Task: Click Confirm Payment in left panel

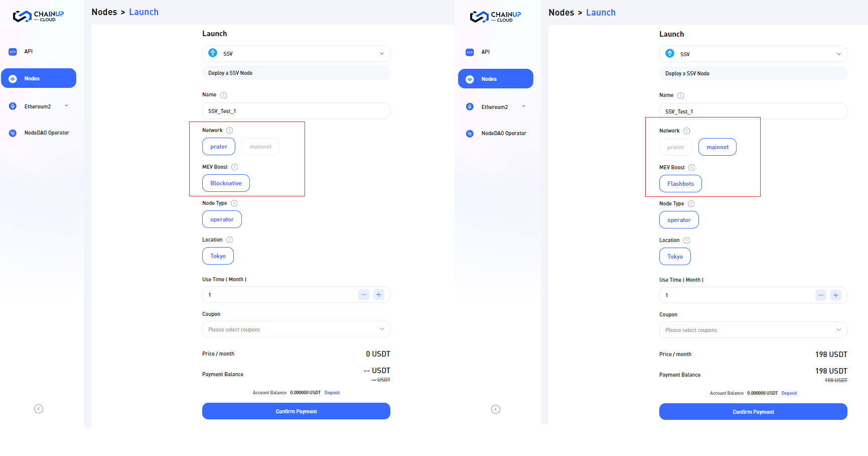Action: coord(296,411)
